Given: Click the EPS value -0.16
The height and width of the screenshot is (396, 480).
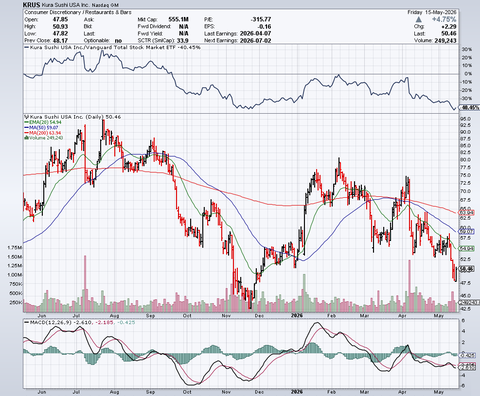Looking at the screenshot, I should click(265, 26).
